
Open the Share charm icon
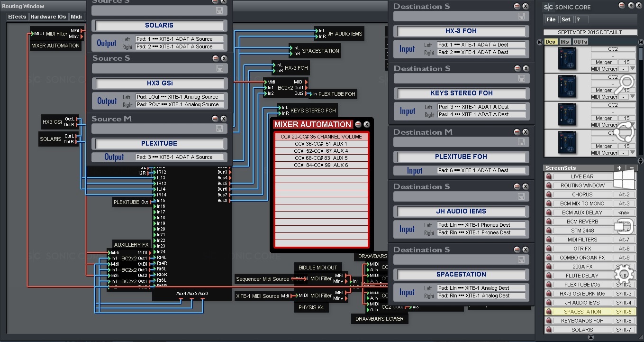pos(624,132)
